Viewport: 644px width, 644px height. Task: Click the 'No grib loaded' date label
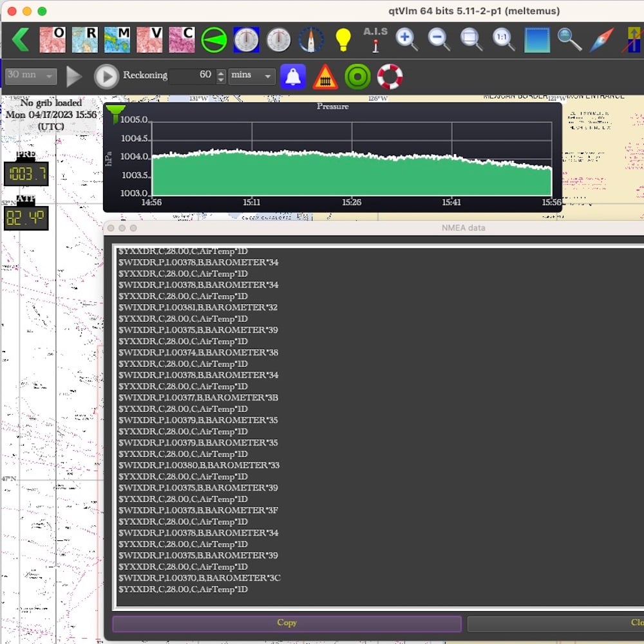(x=52, y=115)
